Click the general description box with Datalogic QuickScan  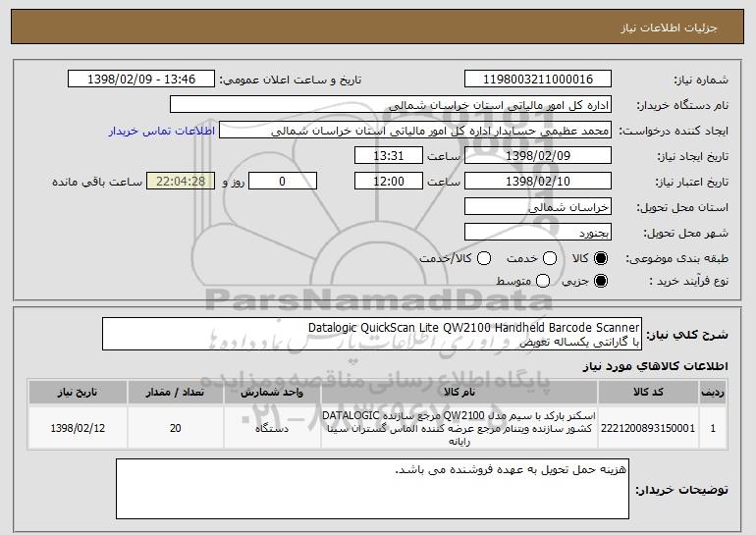click(x=372, y=334)
